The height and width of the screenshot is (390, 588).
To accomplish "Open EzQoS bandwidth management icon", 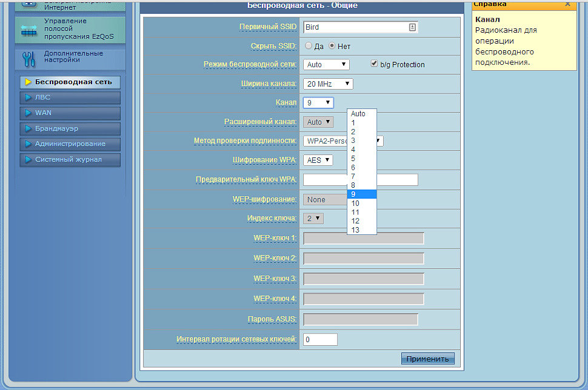I will pyautogui.click(x=29, y=30).
